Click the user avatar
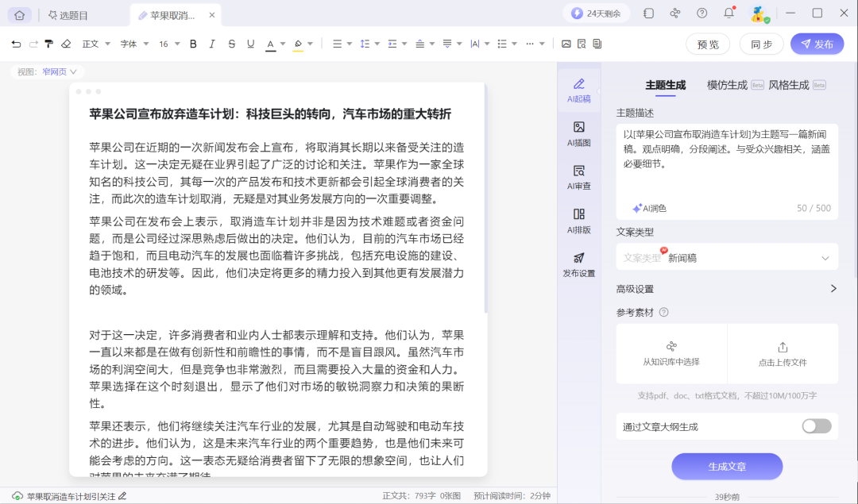Screen dimensions: 858x504 [759, 14]
